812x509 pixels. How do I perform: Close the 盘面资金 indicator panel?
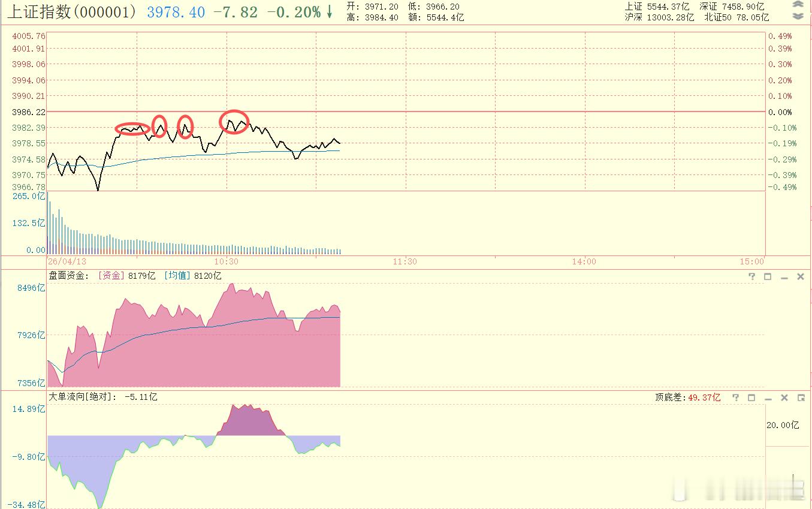coord(800,276)
